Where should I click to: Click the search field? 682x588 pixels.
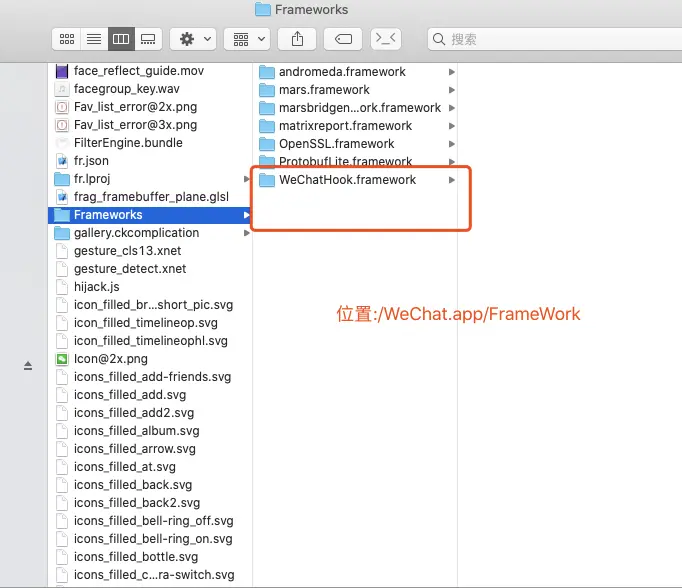(555, 39)
